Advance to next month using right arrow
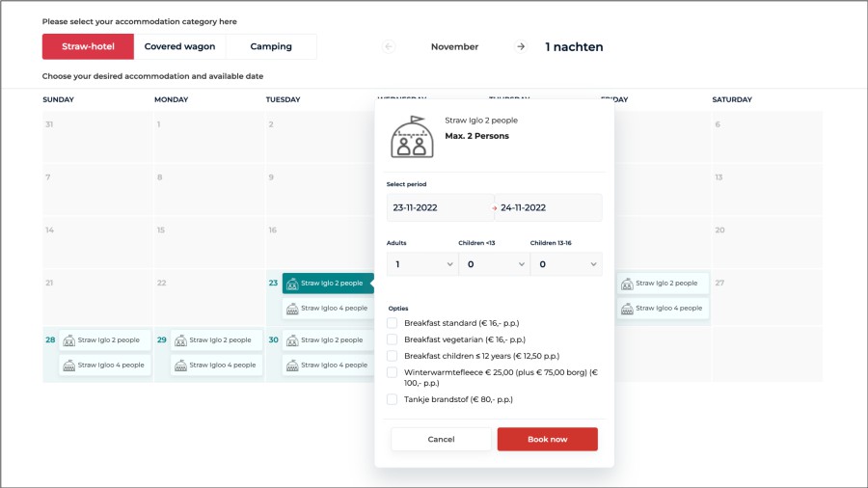The image size is (868, 488). 521,46
